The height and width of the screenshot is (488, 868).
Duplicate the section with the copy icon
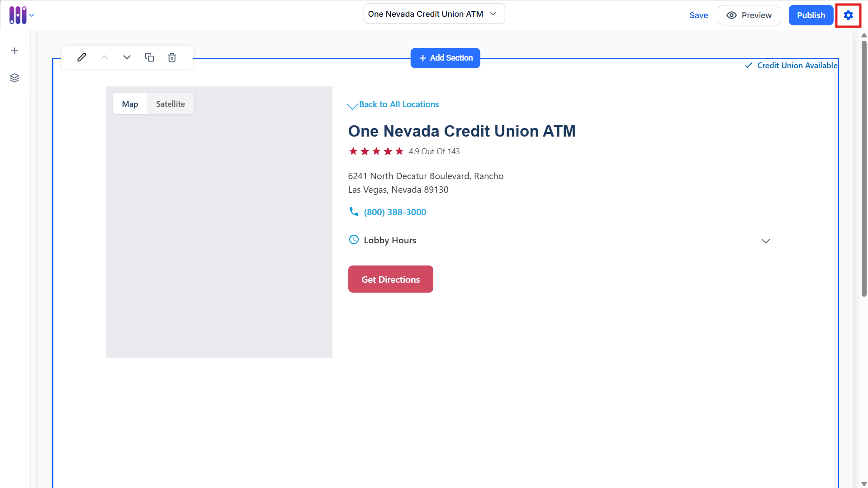click(x=150, y=57)
